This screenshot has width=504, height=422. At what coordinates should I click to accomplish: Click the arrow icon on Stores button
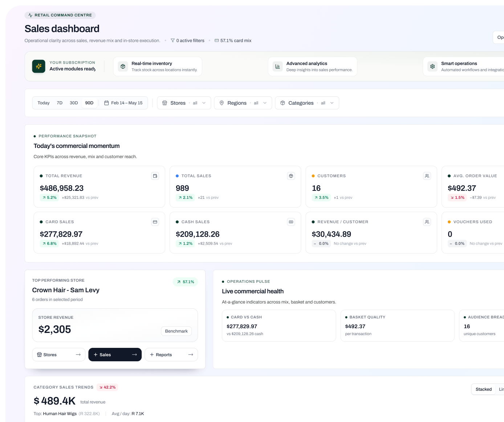78,355
